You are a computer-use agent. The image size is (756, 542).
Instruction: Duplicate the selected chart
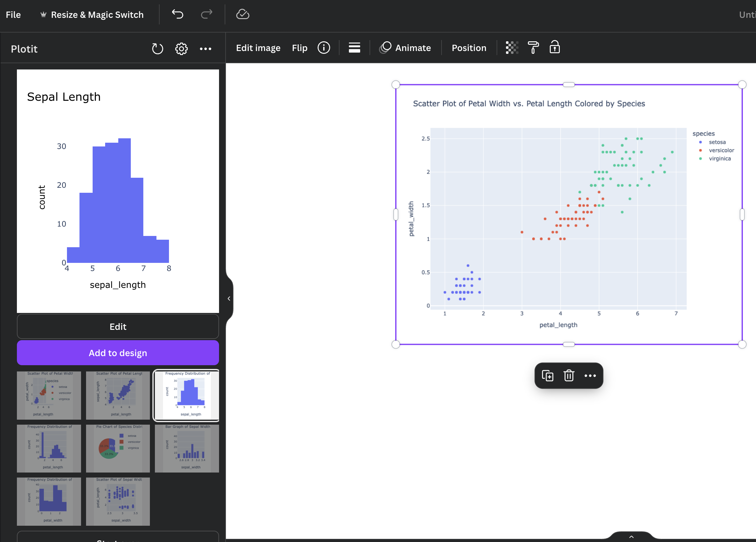click(547, 376)
